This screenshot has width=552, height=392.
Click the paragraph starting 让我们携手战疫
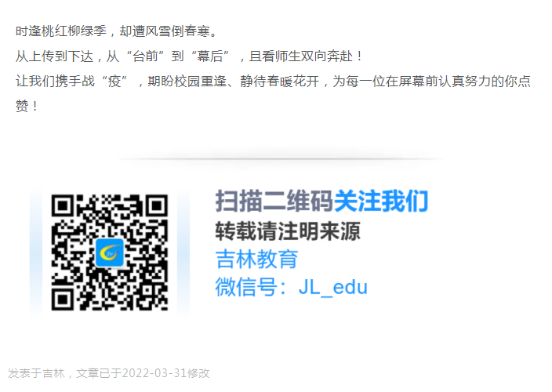273,93
